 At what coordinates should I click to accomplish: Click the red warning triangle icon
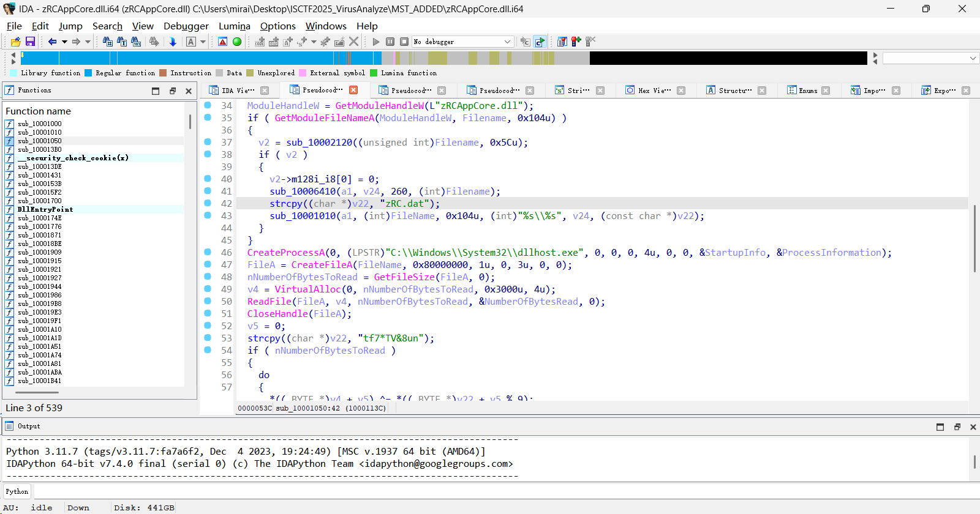point(222,42)
